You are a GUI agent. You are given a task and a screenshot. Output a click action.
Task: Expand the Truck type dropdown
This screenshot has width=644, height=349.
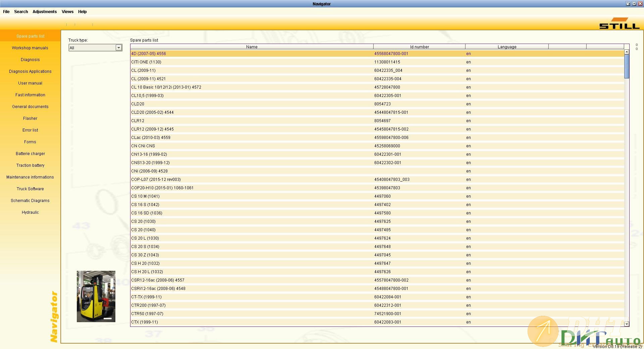[118, 48]
